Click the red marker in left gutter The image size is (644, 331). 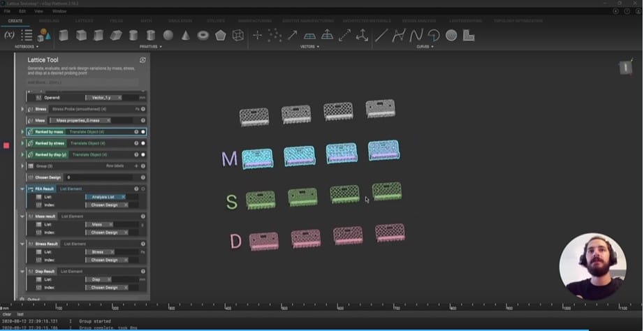[x=6, y=145]
